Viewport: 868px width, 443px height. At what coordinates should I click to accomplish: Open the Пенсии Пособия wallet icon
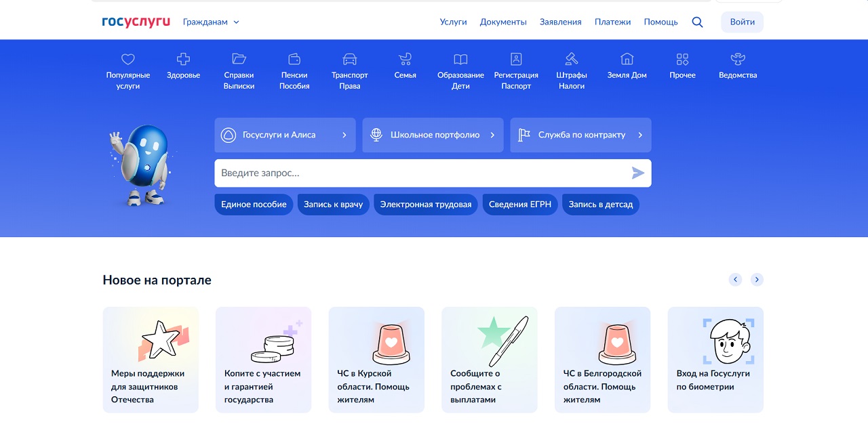(294, 59)
